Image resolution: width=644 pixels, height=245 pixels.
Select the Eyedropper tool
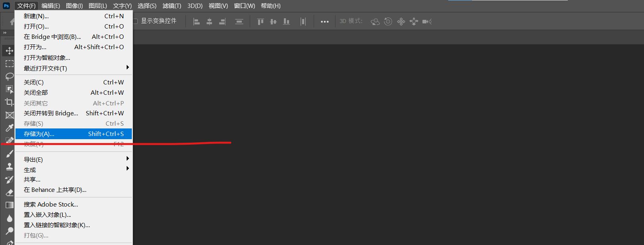[9, 128]
